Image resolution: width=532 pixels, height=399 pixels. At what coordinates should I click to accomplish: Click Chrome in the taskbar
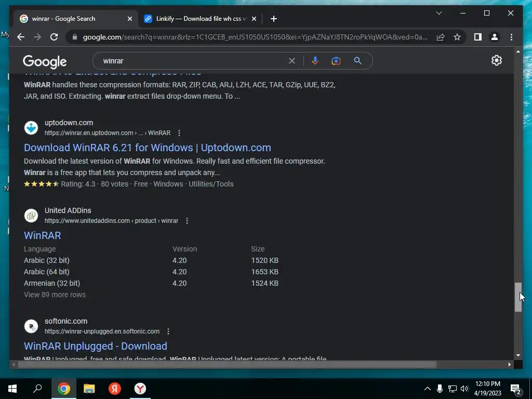coord(63,389)
